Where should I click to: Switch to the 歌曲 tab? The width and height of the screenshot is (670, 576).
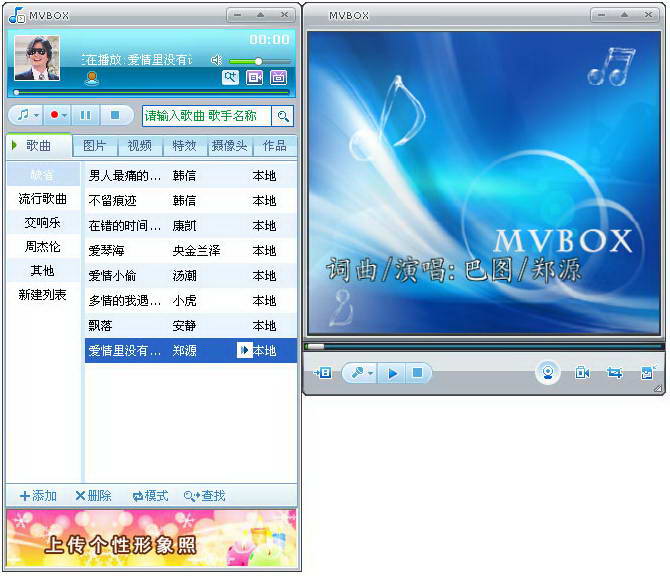tap(39, 146)
